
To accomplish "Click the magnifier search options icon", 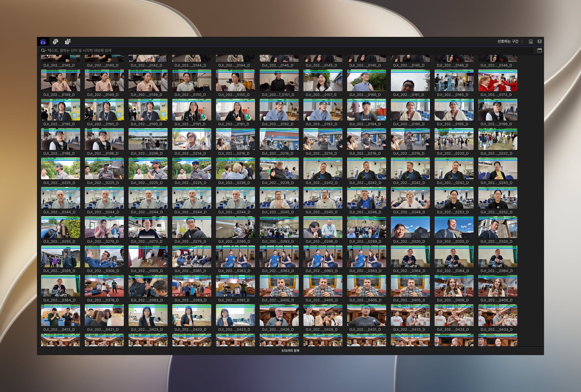I will pos(43,51).
